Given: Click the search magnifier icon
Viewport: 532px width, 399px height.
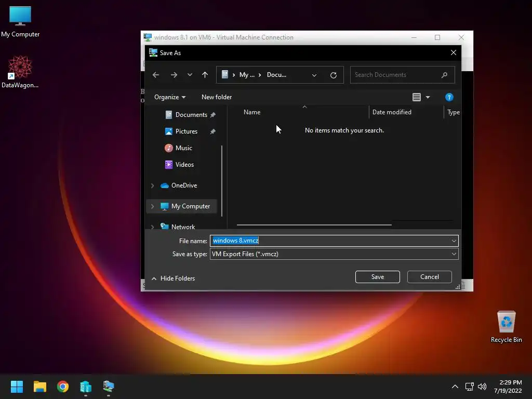Looking at the screenshot, I should (x=445, y=75).
